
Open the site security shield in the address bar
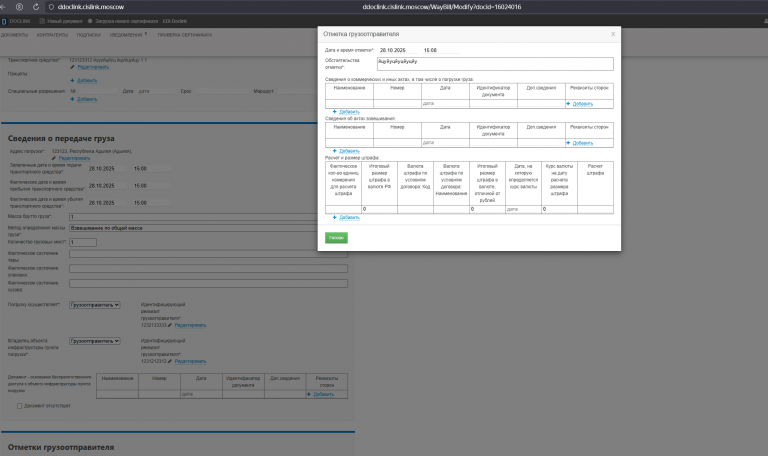[51, 7]
